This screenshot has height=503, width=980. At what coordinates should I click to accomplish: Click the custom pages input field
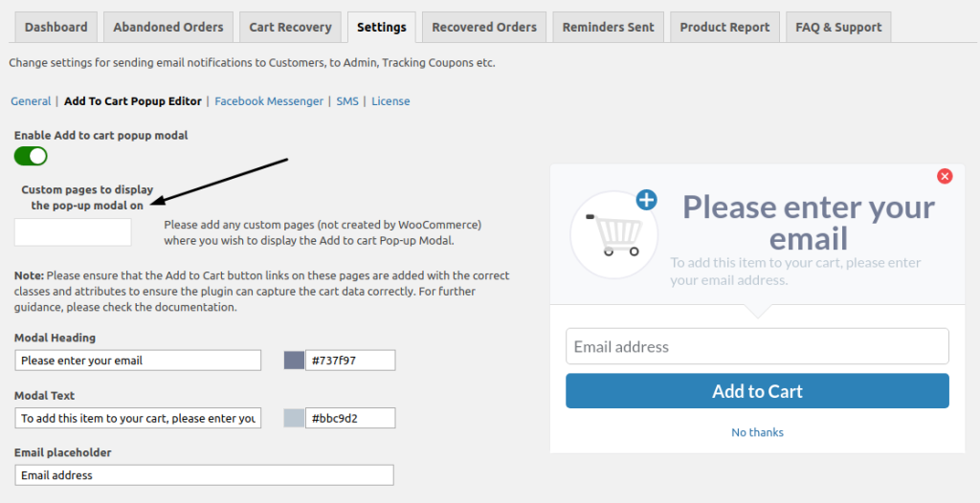pyautogui.click(x=73, y=232)
